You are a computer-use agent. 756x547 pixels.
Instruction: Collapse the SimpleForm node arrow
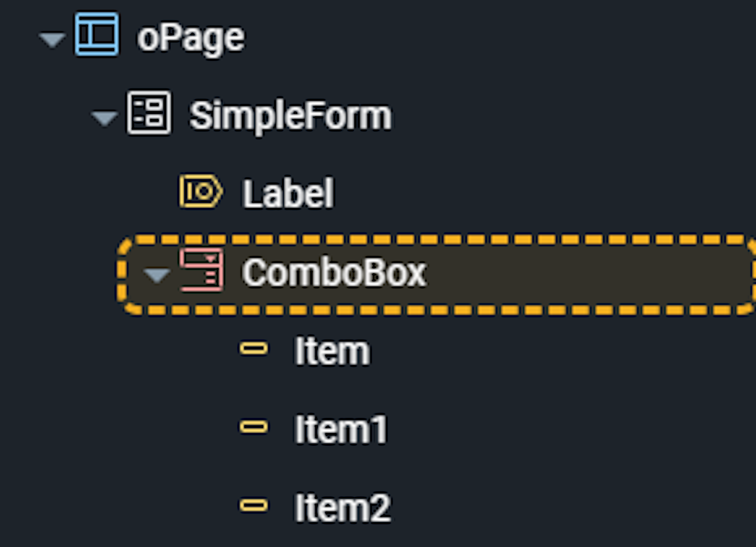coord(104,117)
